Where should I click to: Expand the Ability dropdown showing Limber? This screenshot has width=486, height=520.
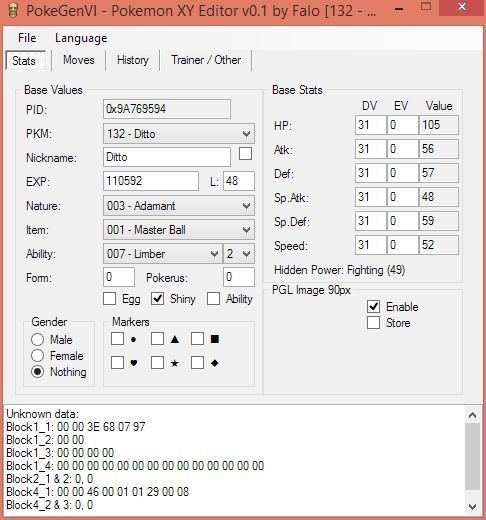(163, 254)
